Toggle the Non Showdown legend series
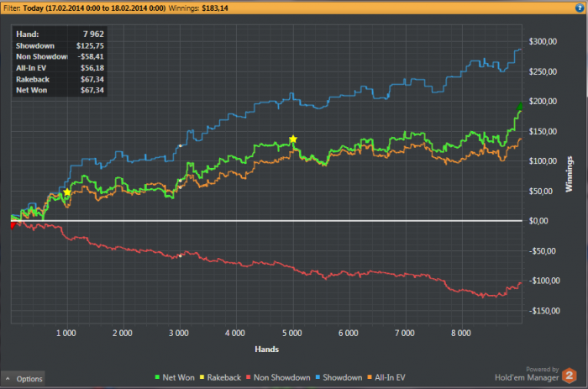Image resolution: width=588 pixels, height=389 pixels. pos(278,377)
